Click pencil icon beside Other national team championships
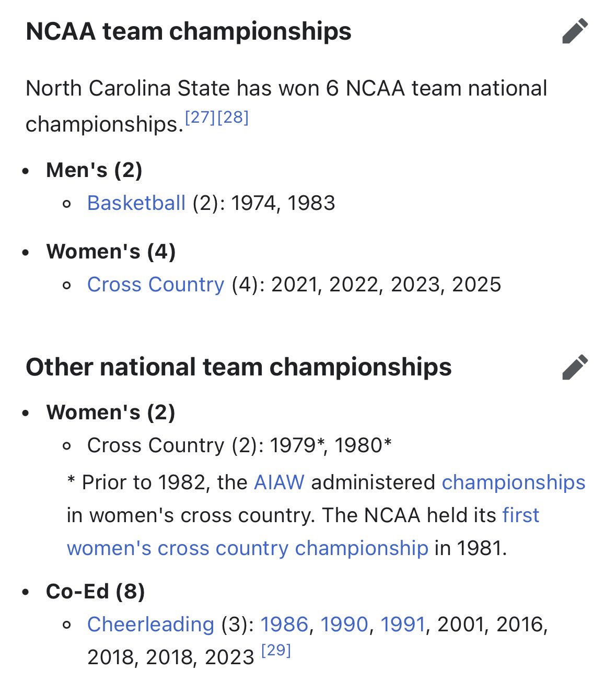 coord(575,367)
